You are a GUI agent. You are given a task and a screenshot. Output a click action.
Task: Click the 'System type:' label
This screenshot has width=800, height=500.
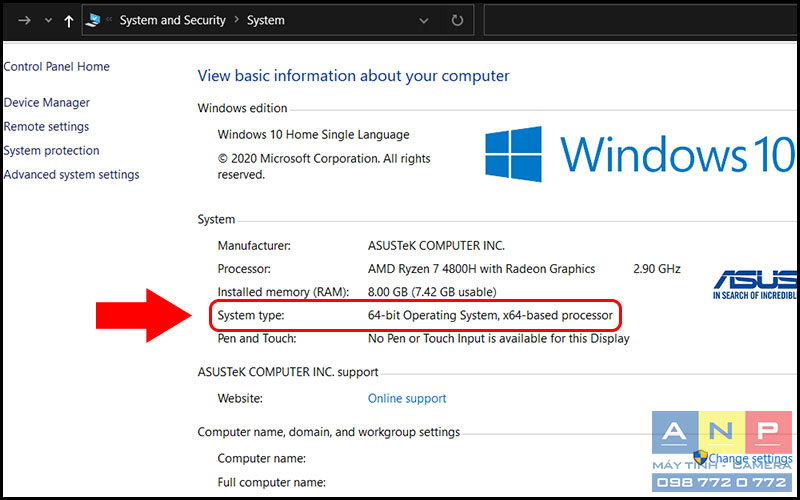pos(251,315)
